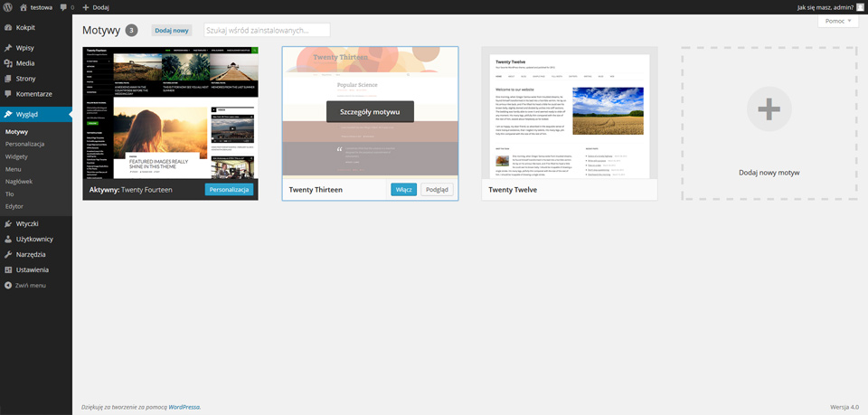Click the plus icon beside Dodaj
This screenshot has width=868, height=415.
[x=85, y=8]
